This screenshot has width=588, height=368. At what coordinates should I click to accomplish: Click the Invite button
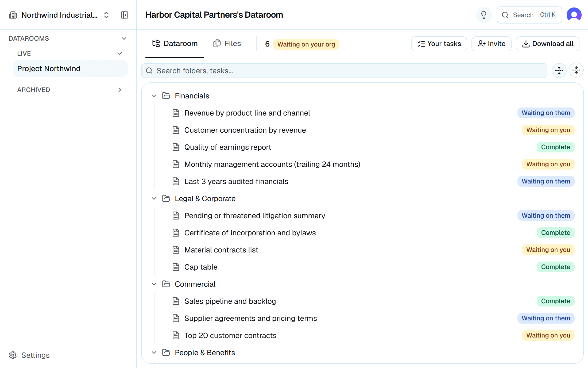(491, 44)
